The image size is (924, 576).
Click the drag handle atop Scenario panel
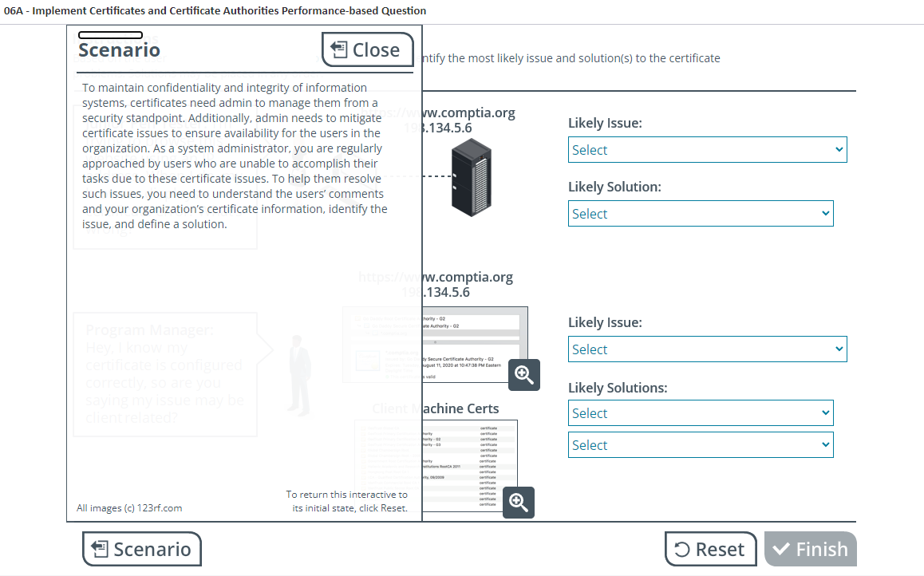click(110, 35)
